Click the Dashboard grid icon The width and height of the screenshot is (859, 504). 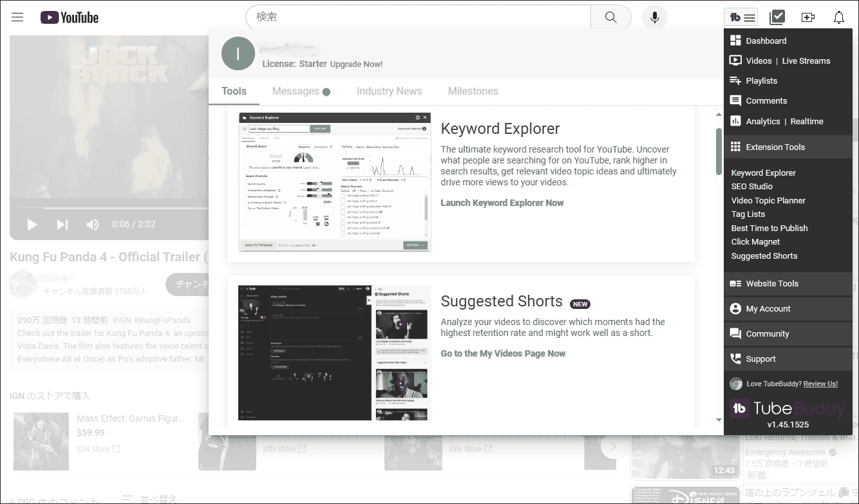click(735, 41)
